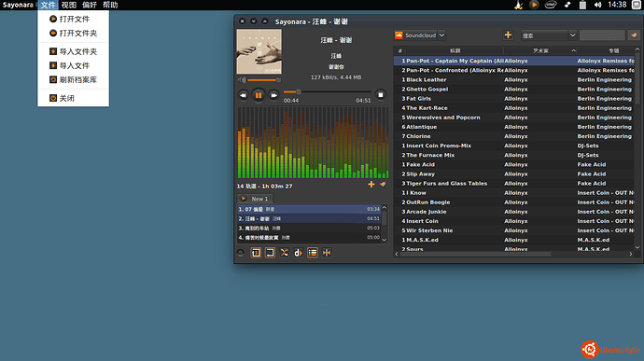Choose 刷新档案库 from the menu
Viewport: 644px width, 361px height.
(73, 79)
